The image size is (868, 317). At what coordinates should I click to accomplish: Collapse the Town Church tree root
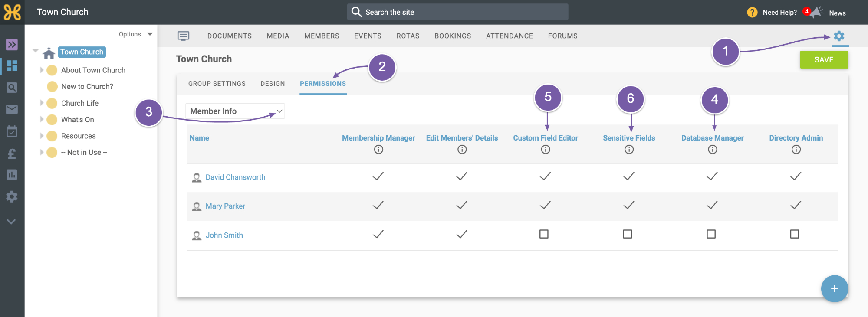click(x=36, y=51)
